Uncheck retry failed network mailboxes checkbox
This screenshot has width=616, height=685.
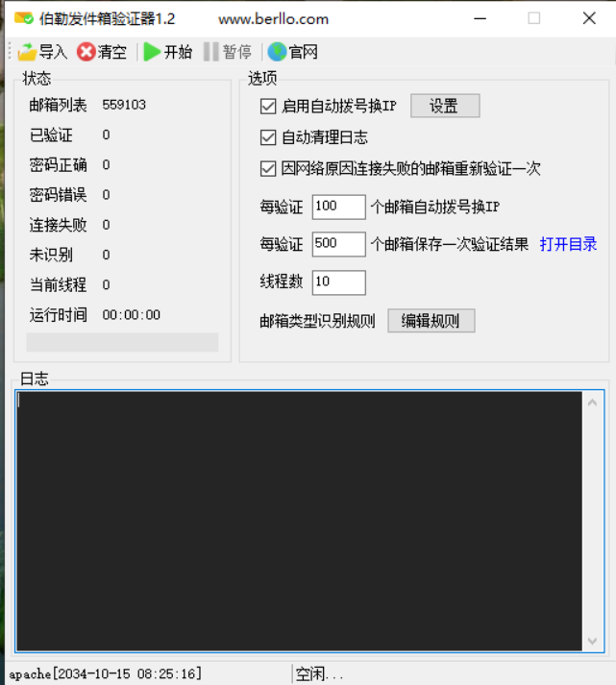(x=268, y=169)
